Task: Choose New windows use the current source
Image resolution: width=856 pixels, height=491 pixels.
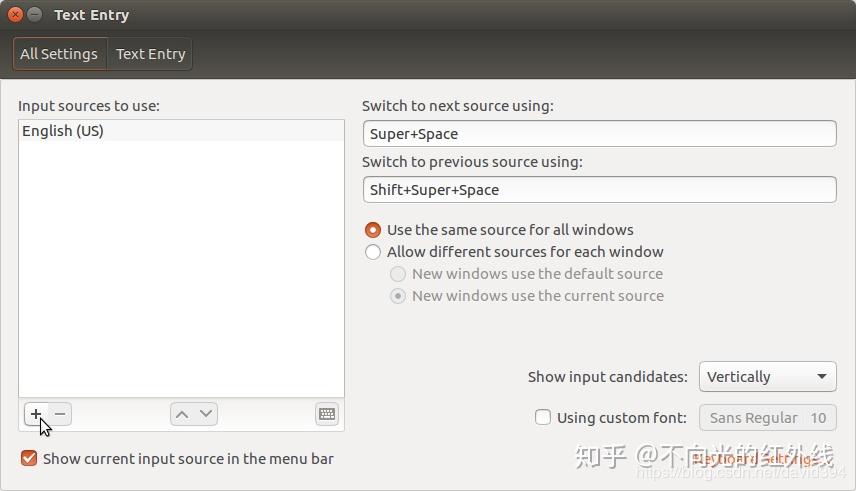Action: tap(398, 296)
